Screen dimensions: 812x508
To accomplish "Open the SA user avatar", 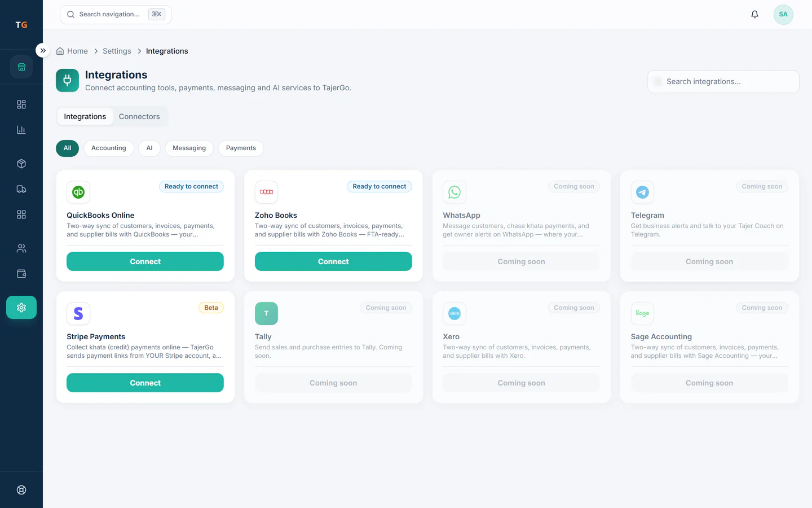I will tap(783, 15).
